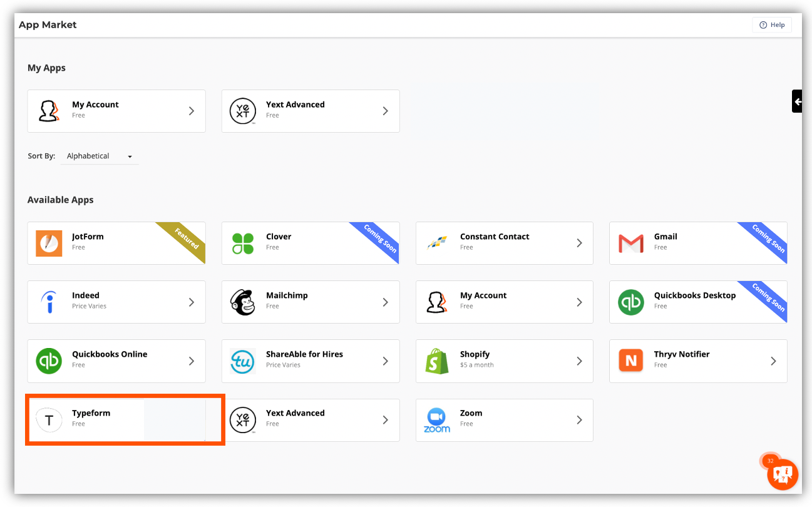Click the chevron on Shopify card
Screen dimensions: 812x507
tap(579, 361)
